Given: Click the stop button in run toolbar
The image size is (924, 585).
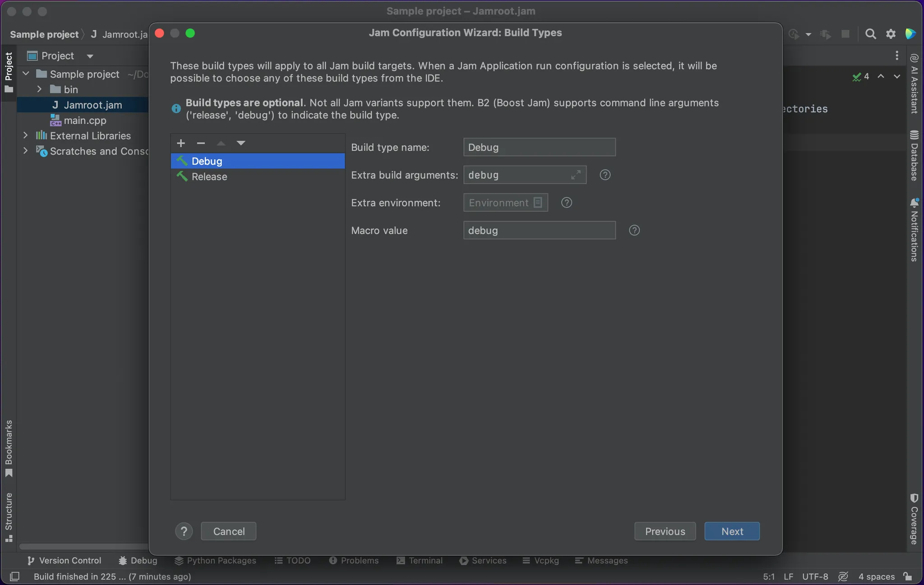Looking at the screenshot, I should pyautogui.click(x=845, y=34).
